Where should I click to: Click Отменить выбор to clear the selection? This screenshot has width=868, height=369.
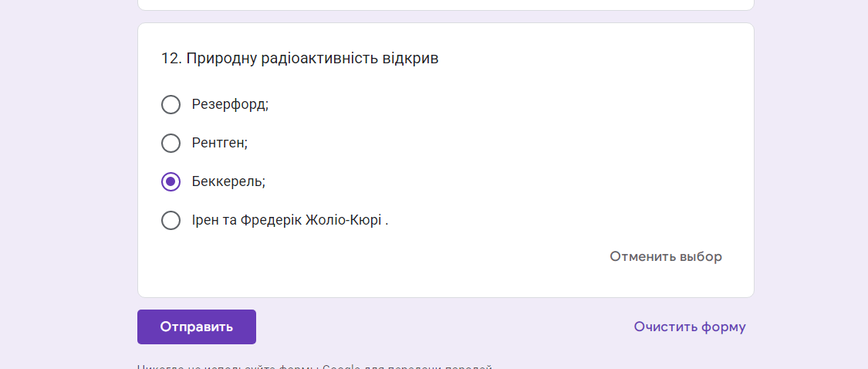666,256
